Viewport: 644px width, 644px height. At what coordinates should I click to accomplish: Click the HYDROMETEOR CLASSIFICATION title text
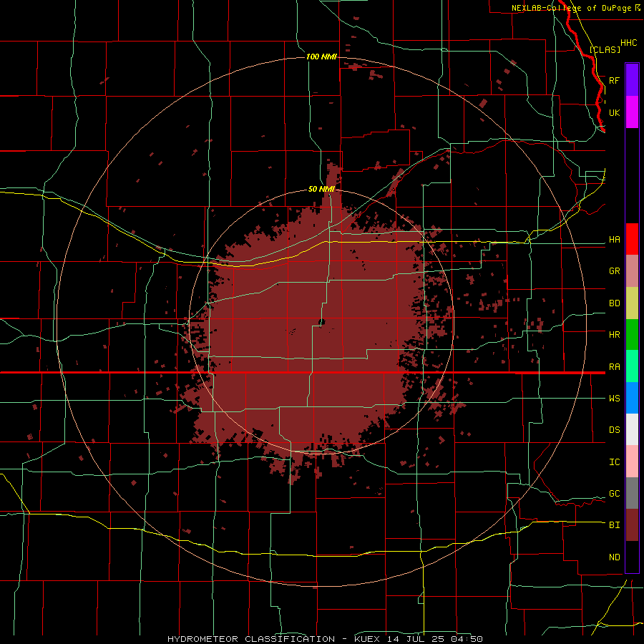pyautogui.click(x=251, y=639)
